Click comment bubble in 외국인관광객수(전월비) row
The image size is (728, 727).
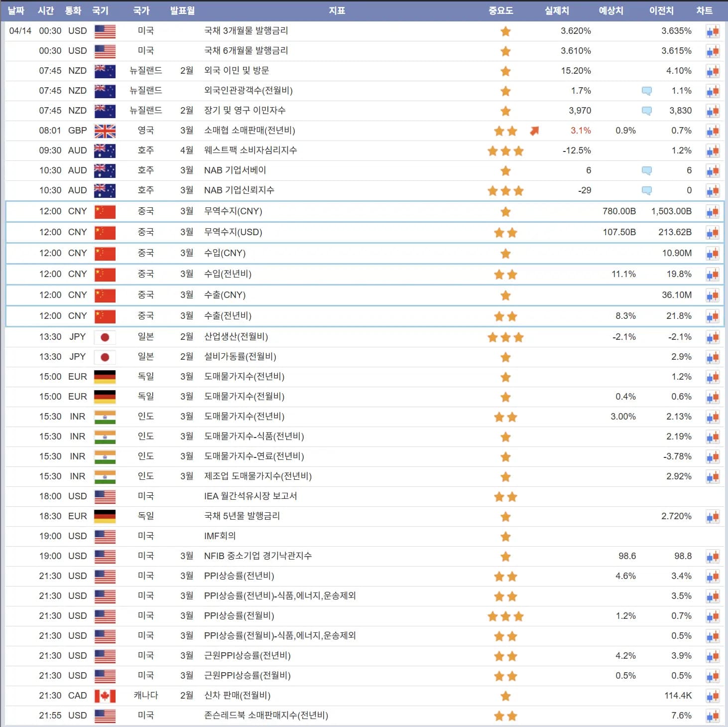(646, 91)
